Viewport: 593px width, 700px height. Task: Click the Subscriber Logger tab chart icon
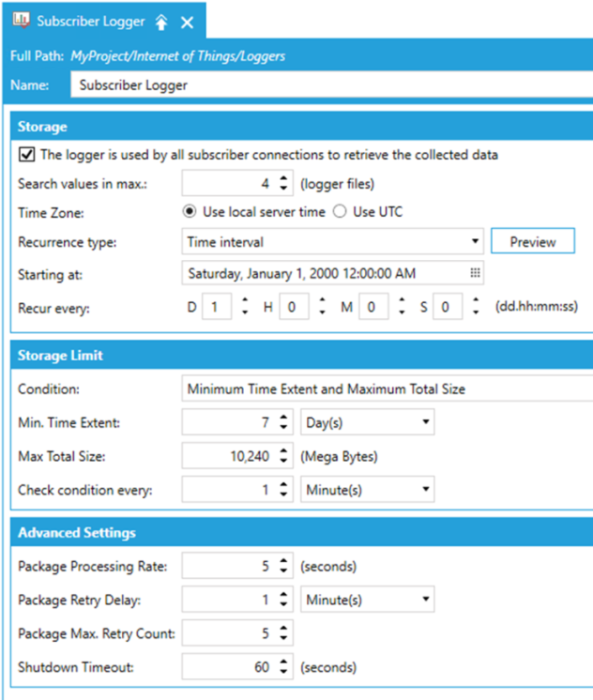click(x=21, y=21)
